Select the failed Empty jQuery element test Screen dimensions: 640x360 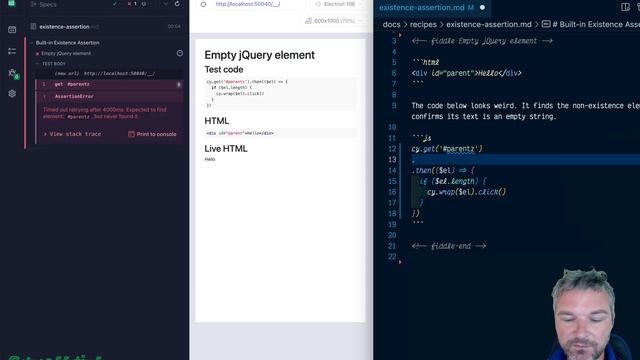click(66, 53)
